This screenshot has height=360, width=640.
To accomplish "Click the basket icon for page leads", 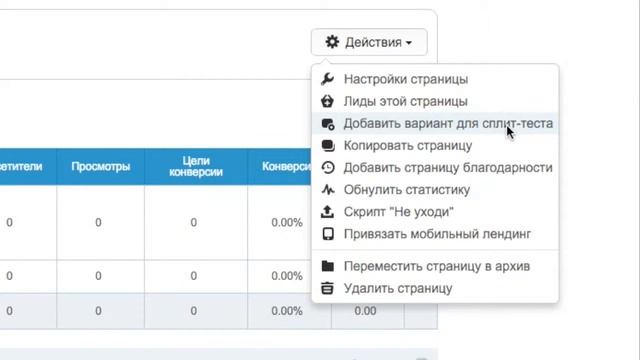I will point(327,101).
